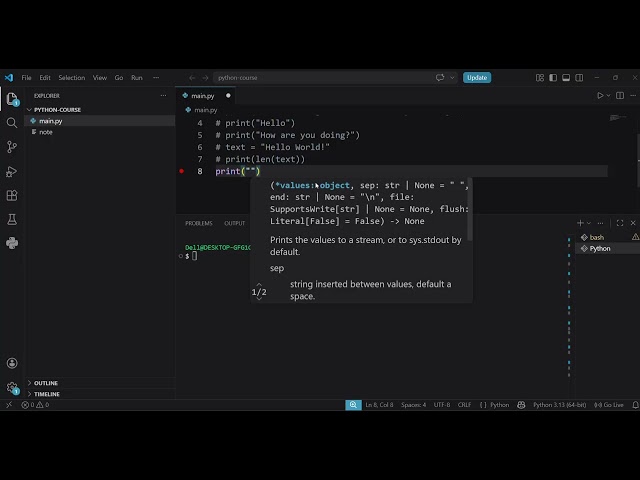Switch to the PROBLEMS panel tab

pos(199,223)
